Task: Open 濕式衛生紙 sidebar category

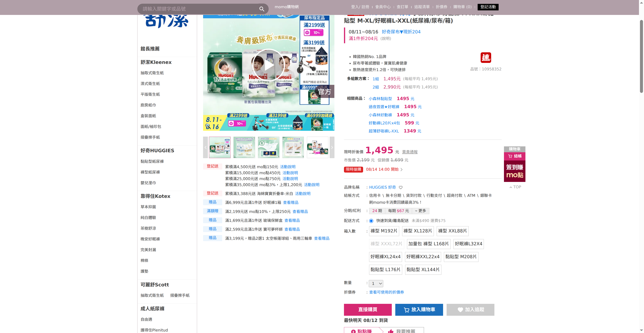Action: click(x=150, y=84)
